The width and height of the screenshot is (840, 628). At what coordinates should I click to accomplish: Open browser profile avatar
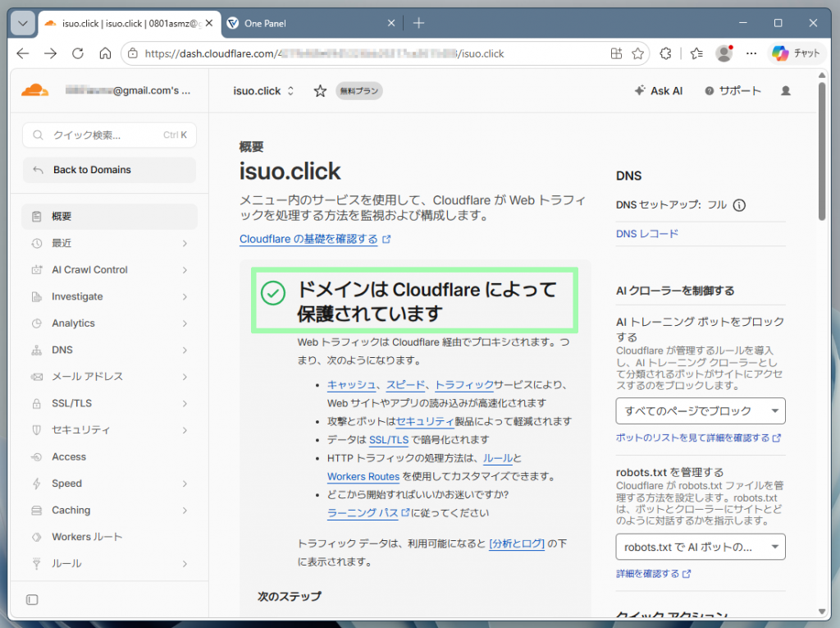[x=724, y=53]
